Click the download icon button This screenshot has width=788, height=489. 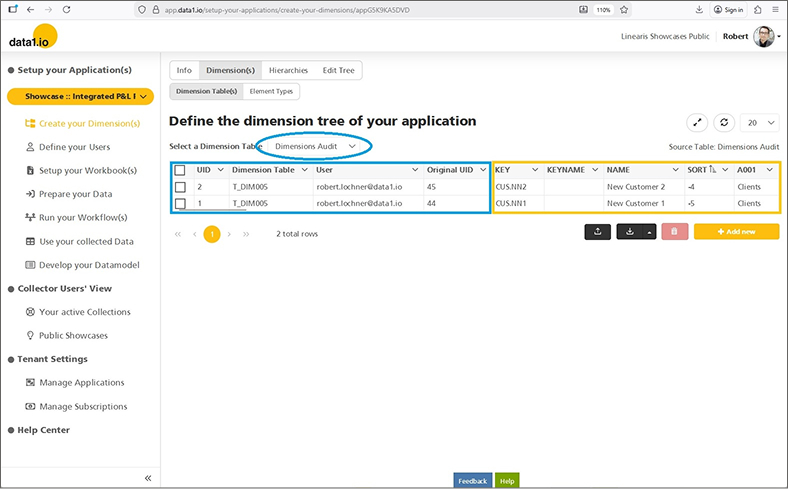(629, 231)
